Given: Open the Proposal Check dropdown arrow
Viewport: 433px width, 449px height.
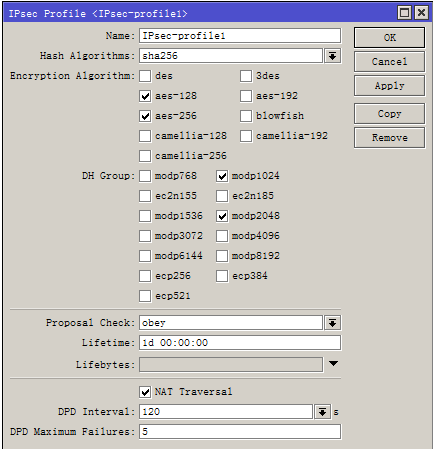Looking at the screenshot, I should click(332, 323).
